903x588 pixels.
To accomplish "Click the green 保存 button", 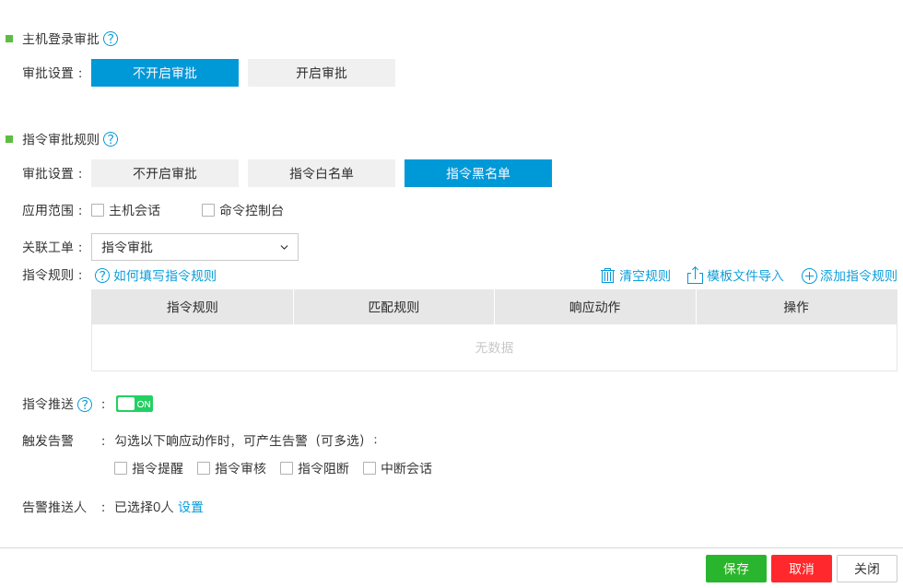I will pos(735,569).
